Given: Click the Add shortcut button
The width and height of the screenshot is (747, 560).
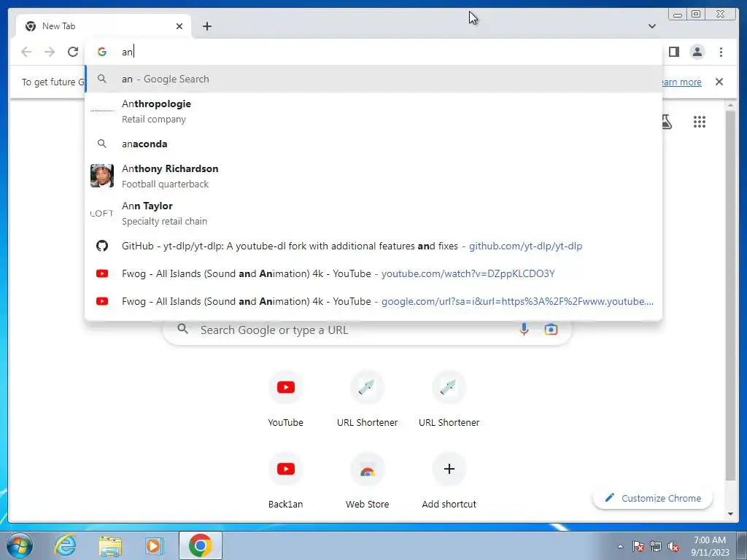Looking at the screenshot, I should point(449,482).
